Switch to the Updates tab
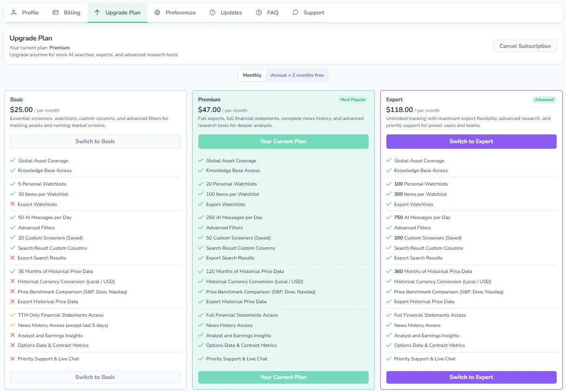566x392 pixels. pos(226,13)
